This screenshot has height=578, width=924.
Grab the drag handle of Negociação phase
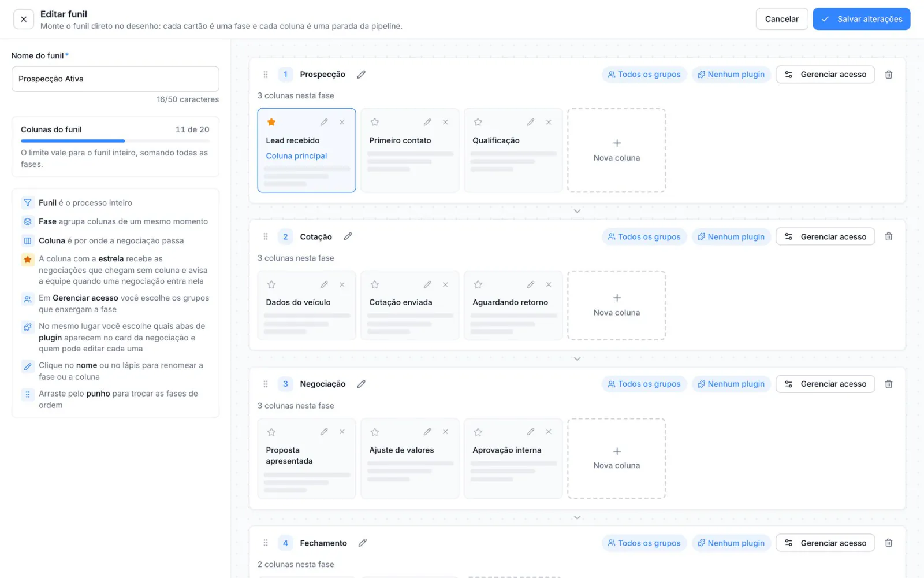pos(266,384)
